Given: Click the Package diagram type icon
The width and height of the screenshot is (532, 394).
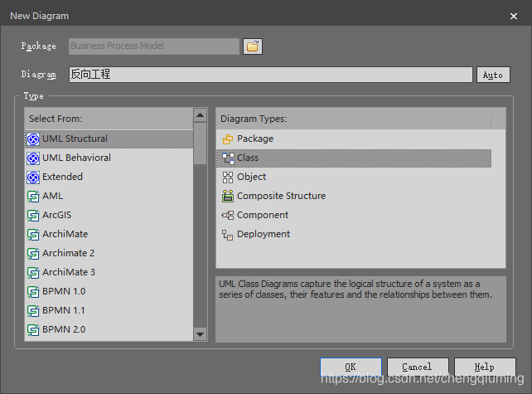Looking at the screenshot, I should [x=228, y=139].
